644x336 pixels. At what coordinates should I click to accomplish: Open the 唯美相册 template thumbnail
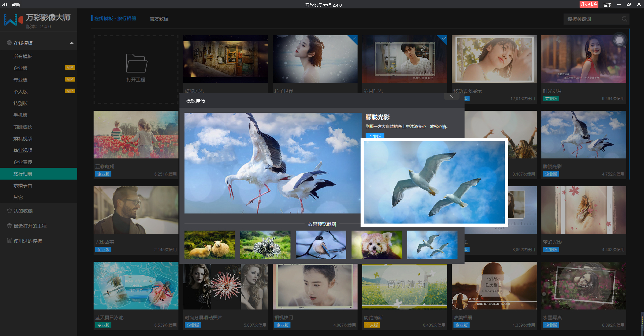(494, 286)
